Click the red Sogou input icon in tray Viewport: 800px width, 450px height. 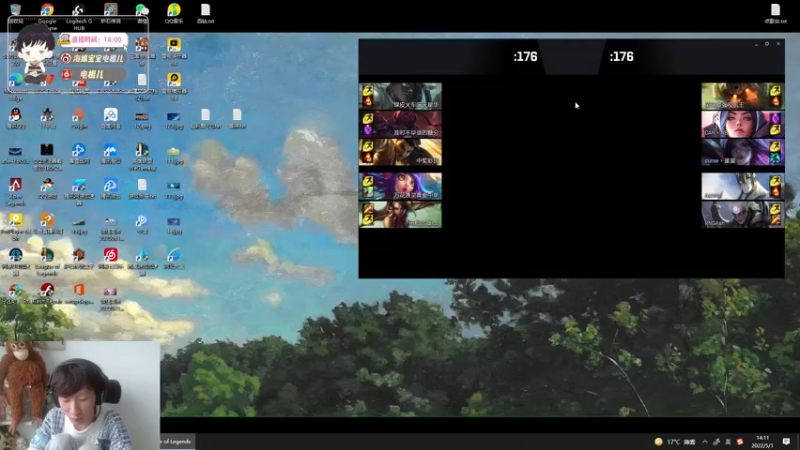pos(740,442)
